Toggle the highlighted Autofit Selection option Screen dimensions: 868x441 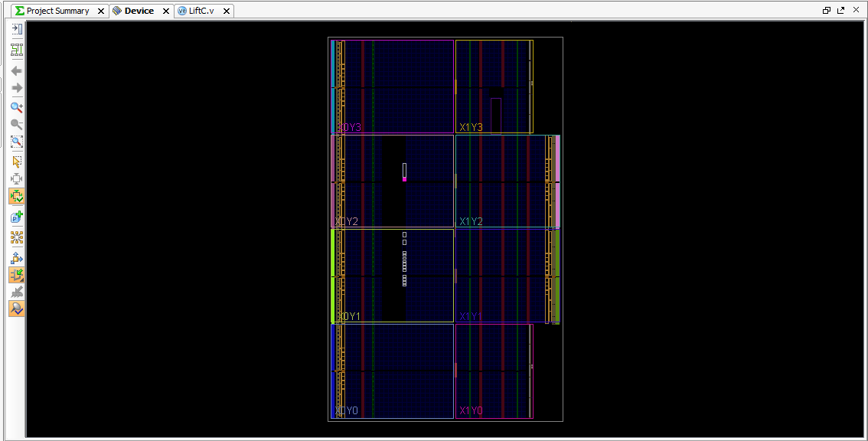coord(17,196)
